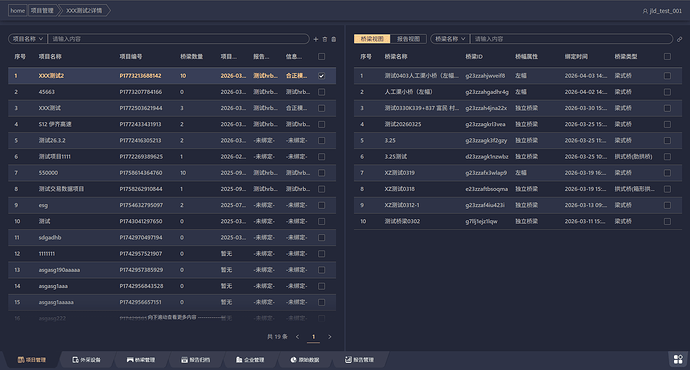
Task: Check the 测试桥梁0302 bridge row checkbox
Action: pos(668,221)
